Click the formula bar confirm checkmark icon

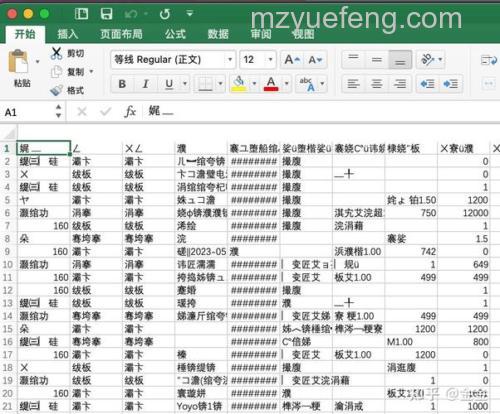105,111
